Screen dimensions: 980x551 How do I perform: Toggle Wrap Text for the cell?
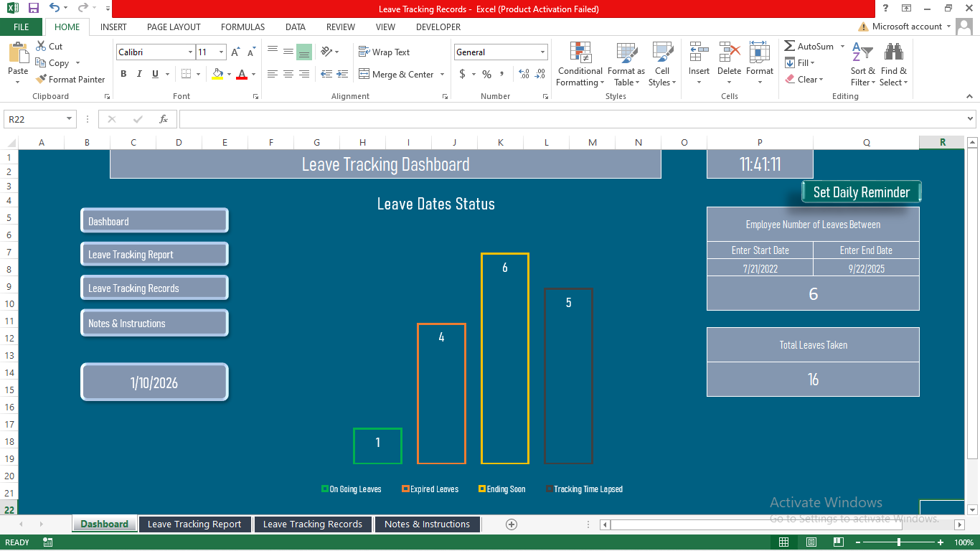point(384,52)
